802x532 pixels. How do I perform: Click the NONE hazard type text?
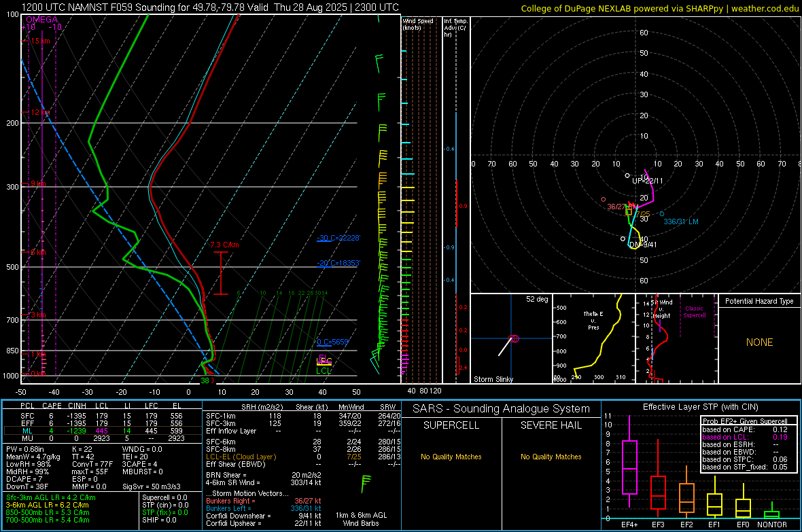760,342
